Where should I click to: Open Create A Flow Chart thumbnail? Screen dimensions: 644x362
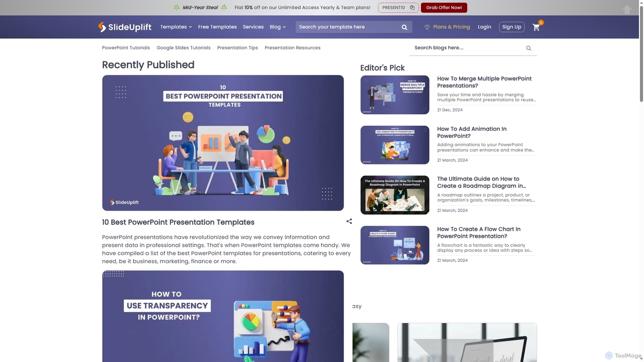point(395,245)
